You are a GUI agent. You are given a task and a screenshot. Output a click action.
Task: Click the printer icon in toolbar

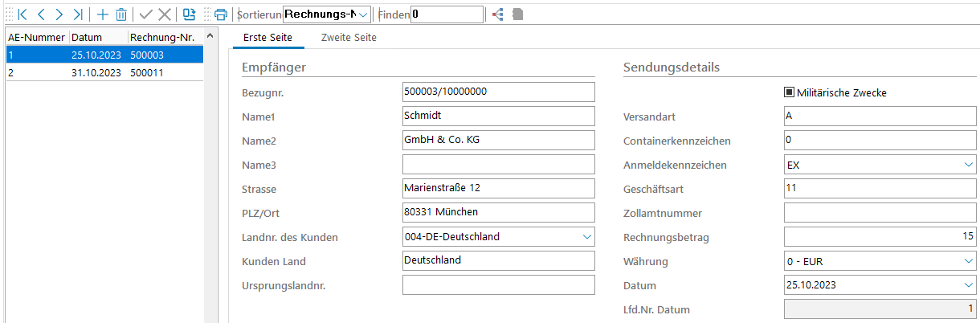click(221, 14)
